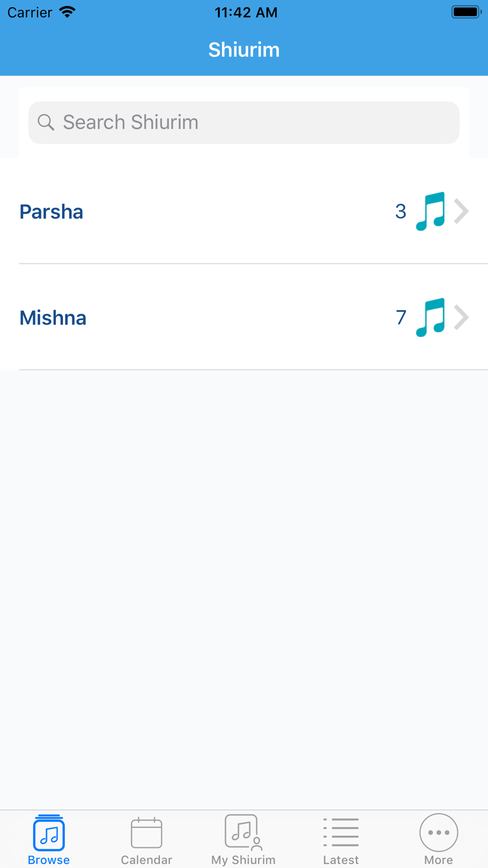Click the Parsha shiurim count 3
The height and width of the screenshot is (868, 488).
point(401,211)
